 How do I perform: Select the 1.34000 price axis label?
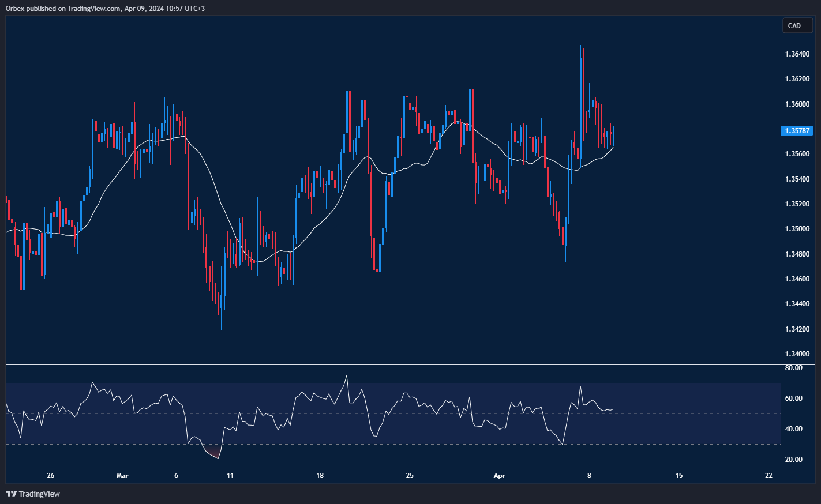pyautogui.click(x=797, y=354)
